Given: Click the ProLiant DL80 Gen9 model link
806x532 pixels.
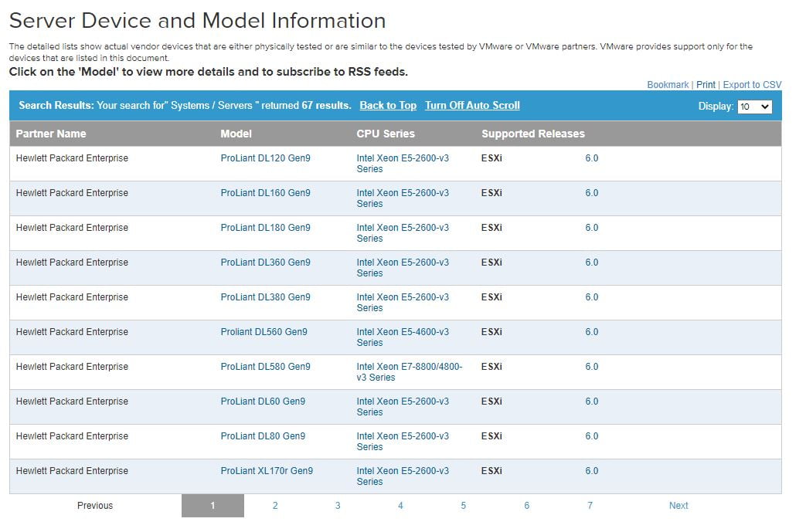Looking at the screenshot, I should point(263,436).
